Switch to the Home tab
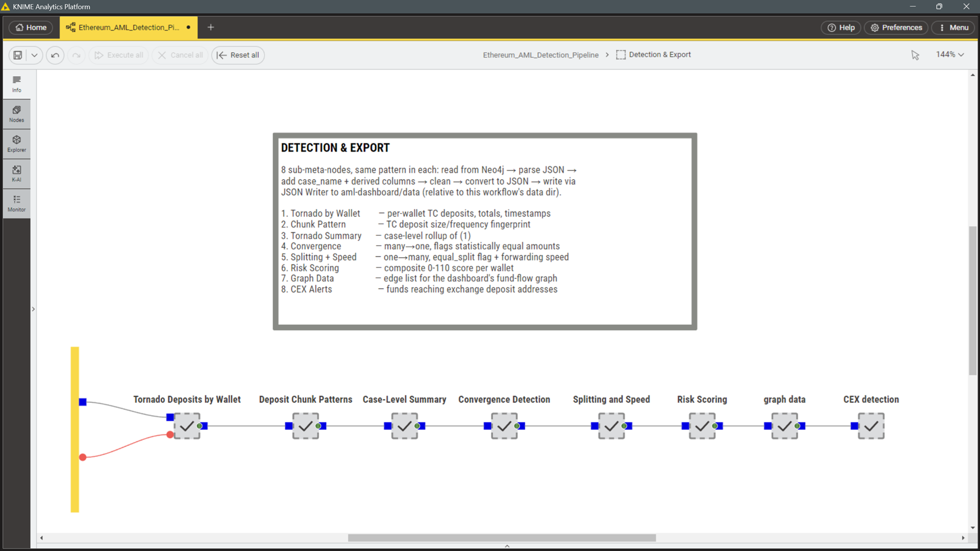This screenshot has height=551, width=980. click(31, 28)
